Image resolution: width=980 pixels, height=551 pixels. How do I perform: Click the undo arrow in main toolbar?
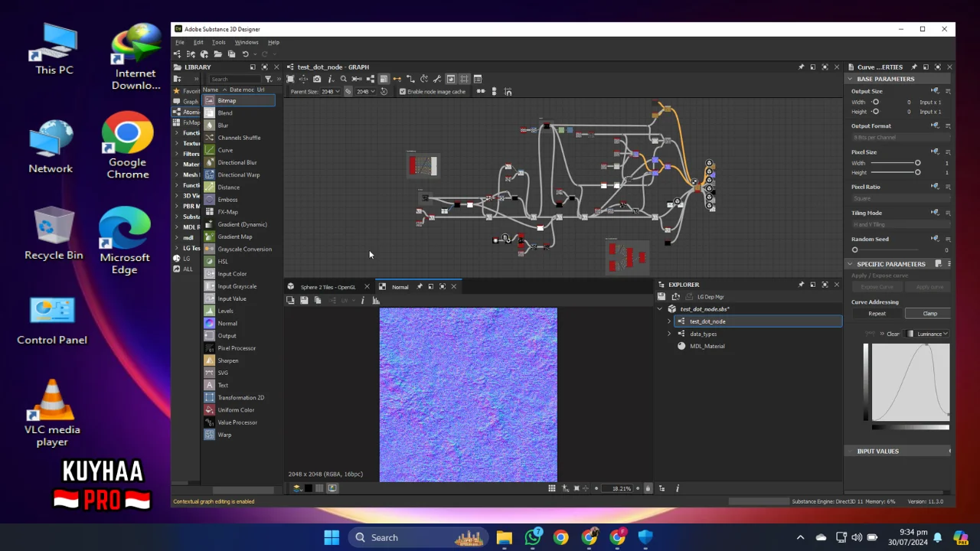[245, 54]
